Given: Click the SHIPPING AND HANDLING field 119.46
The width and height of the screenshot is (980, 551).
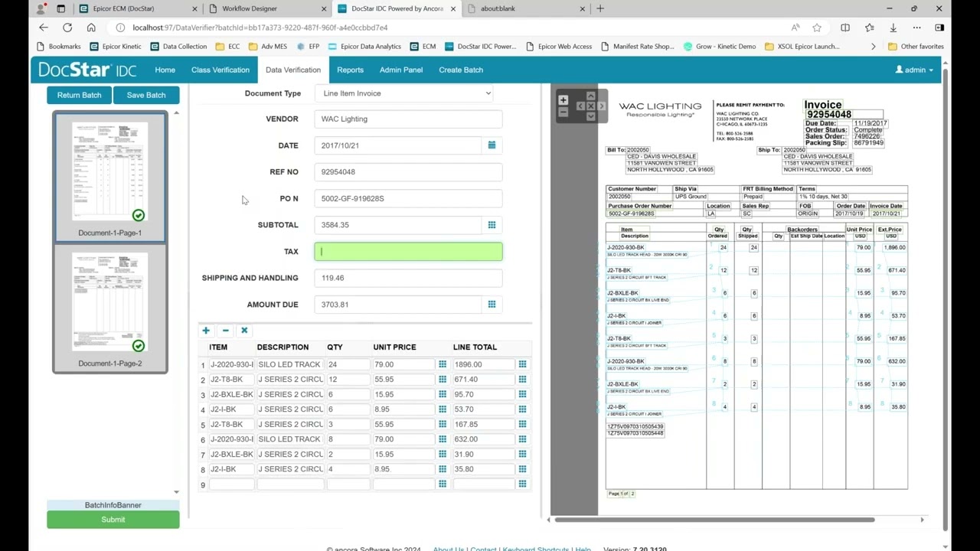Looking at the screenshot, I should (x=408, y=278).
